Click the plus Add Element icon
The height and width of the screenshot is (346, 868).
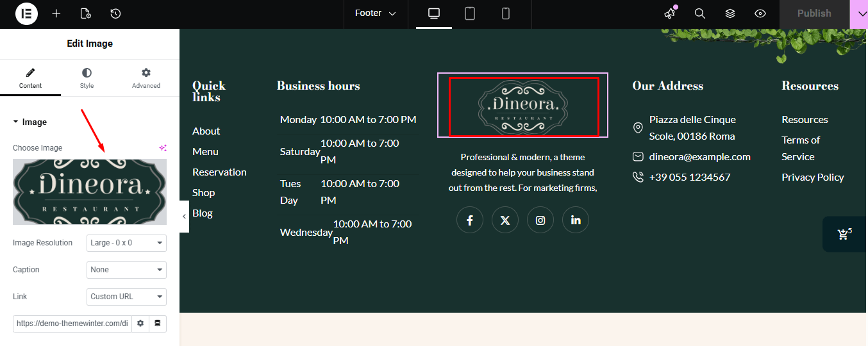coord(56,13)
